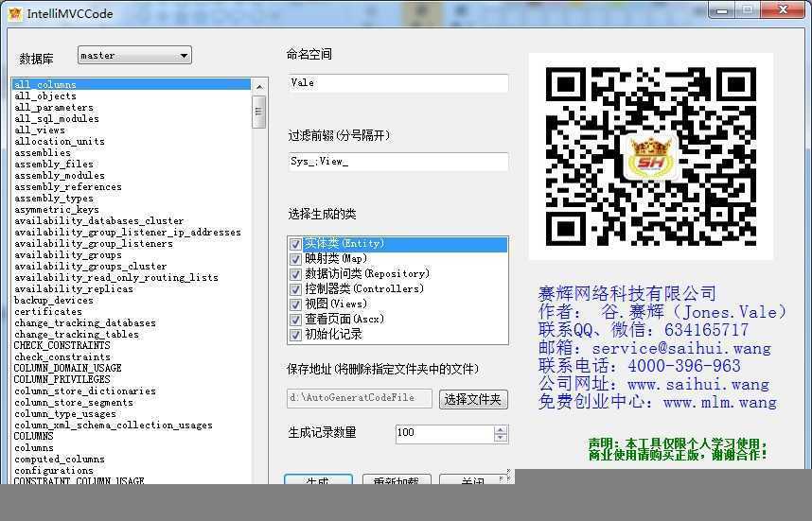Open the master database dropdown
This screenshot has width=812, height=521.
(134, 56)
